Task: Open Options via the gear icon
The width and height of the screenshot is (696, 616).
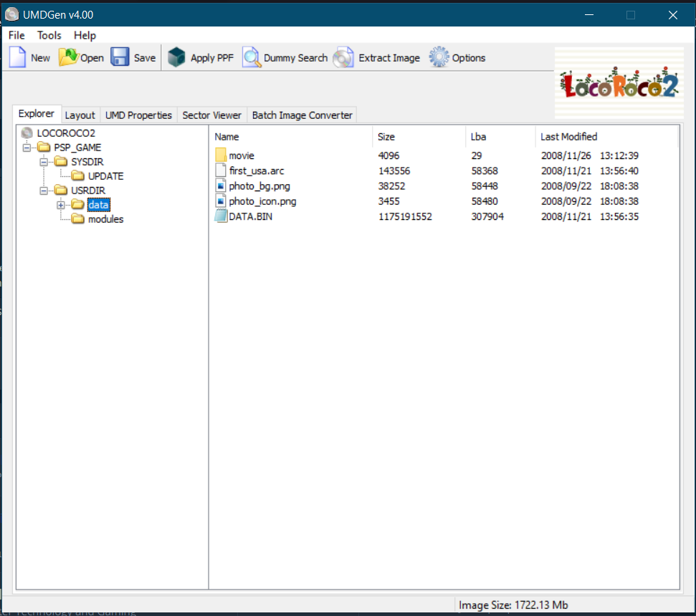Action: click(439, 57)
